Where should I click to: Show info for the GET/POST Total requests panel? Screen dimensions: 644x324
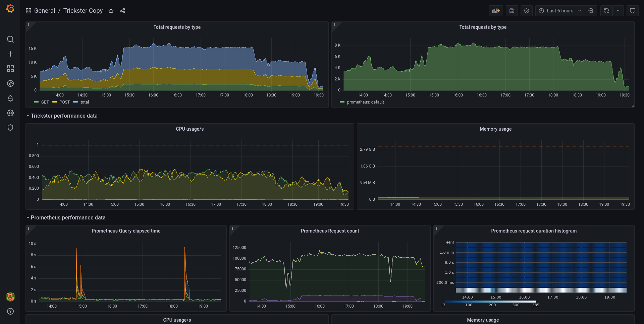(x=29, y=25)
